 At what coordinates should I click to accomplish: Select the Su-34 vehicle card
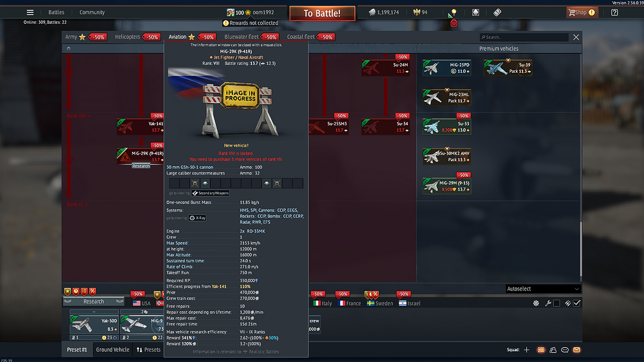[385, 126]
